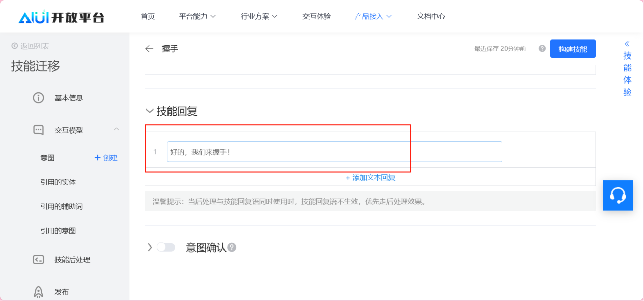Click the 构建技能 button
644x301 pixels.
(x=573, y=49)
